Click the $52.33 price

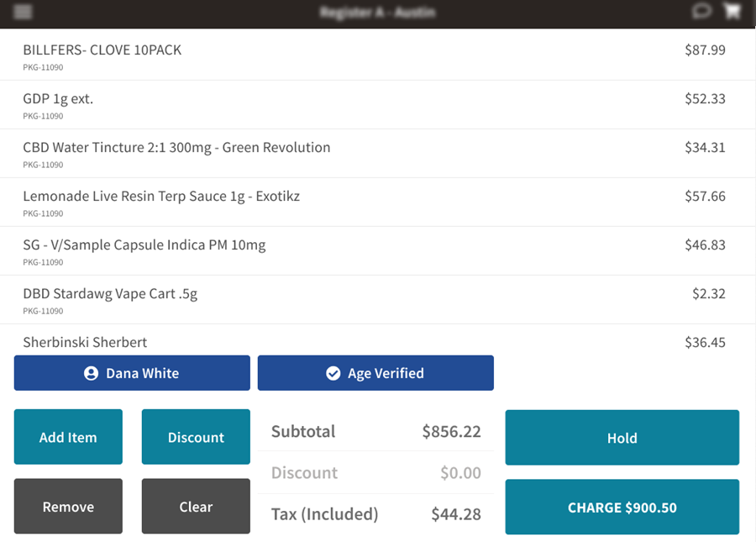[x=705, y=99]
